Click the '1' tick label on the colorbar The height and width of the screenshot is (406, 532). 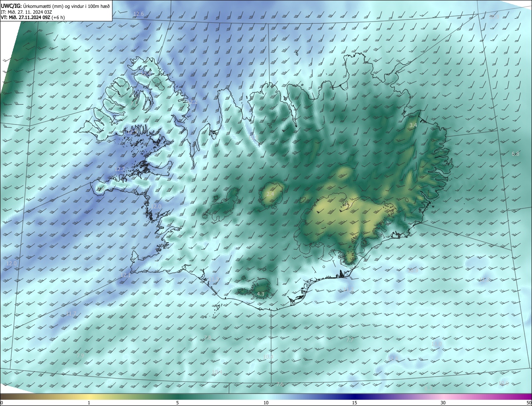pyautogui.click(x=89, y=403)
